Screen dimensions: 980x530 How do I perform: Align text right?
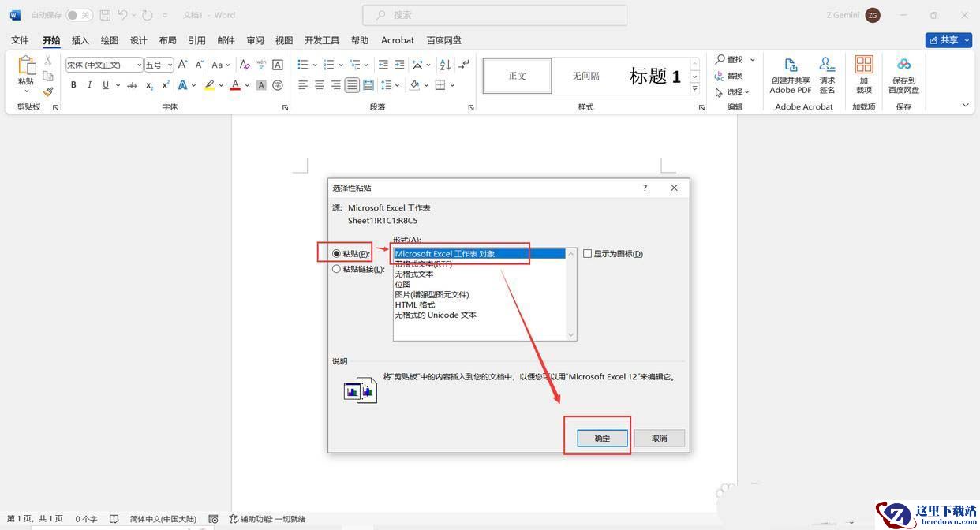(336, 85)
